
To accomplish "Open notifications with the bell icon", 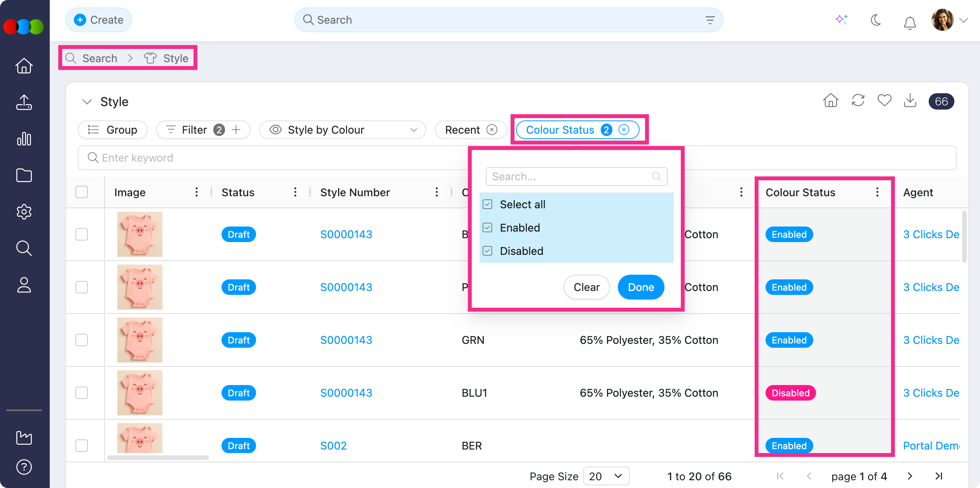I will pyautogui.click(x=910, y=23).
